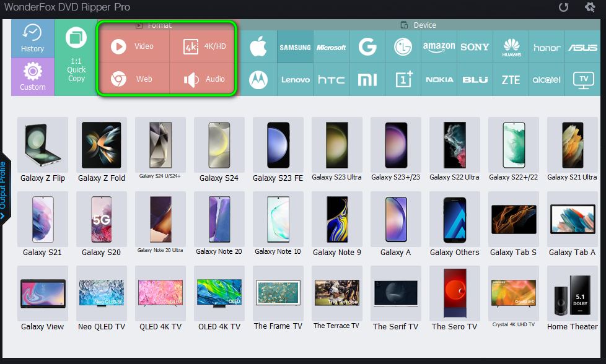Select the TV device category icon

[582, 79]
